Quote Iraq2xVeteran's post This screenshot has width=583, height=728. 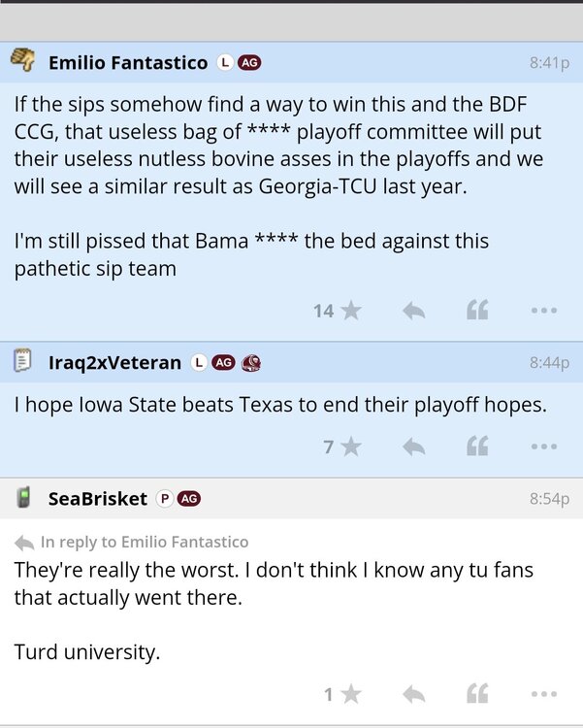pos(477,447)
